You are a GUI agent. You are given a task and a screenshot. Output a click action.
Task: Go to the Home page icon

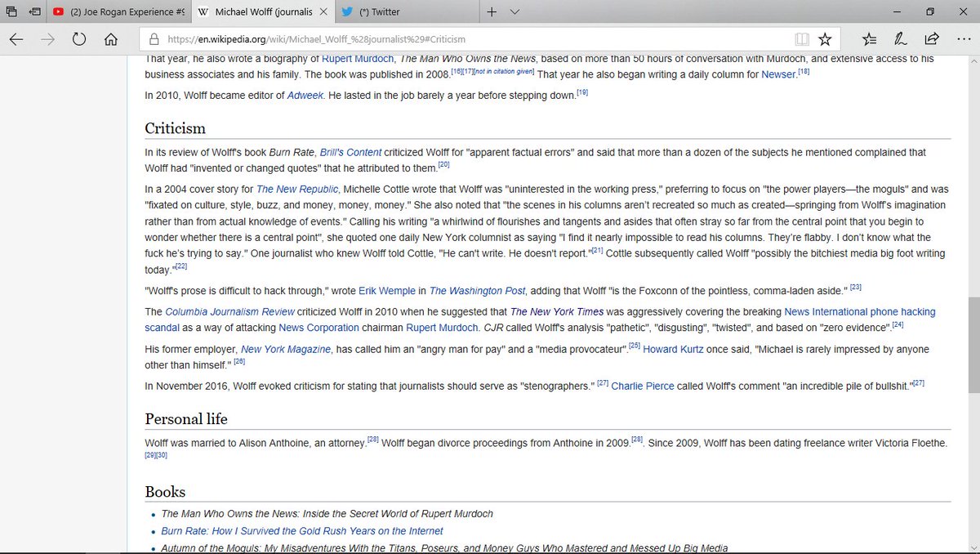tap(111, 39)
